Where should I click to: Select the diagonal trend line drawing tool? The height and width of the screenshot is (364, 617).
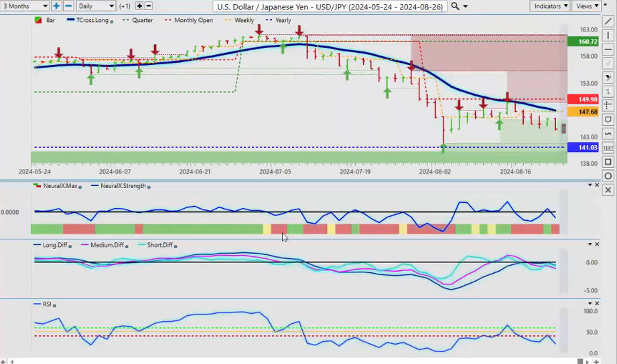(608, 21)
